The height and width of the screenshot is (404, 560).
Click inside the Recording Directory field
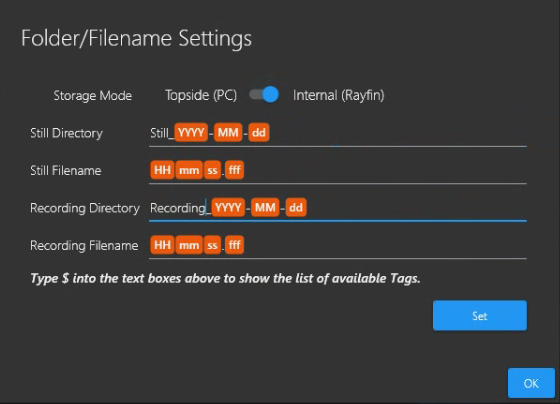coord(338,208)
